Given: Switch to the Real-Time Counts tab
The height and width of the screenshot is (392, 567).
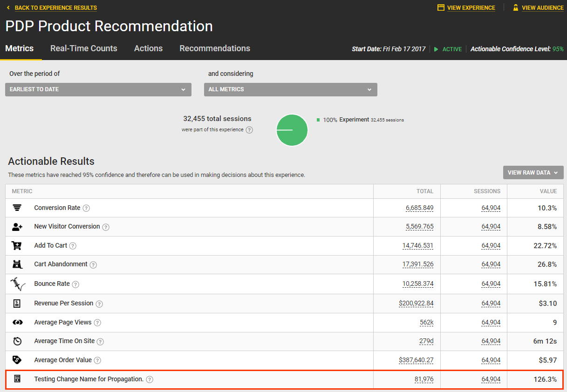Looking at the screenshot, I should tap(84, 48).
